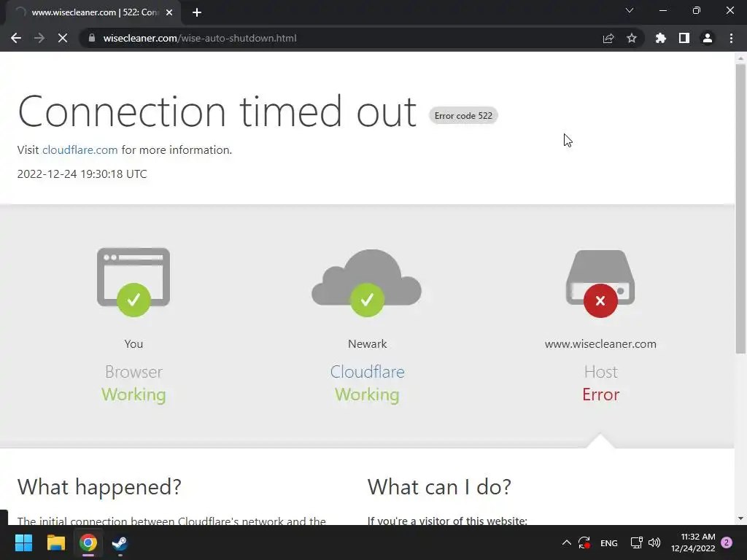The height and width of the screenshot is (560, 747).
Task: Click the red Error status text
Action: [601, 394]
